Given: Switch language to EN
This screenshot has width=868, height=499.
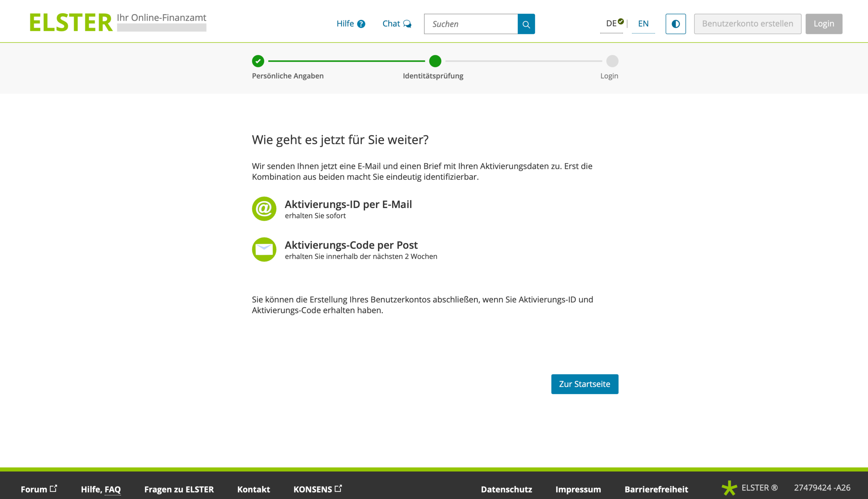Looking at the screenshot, I should click(643, 24).
